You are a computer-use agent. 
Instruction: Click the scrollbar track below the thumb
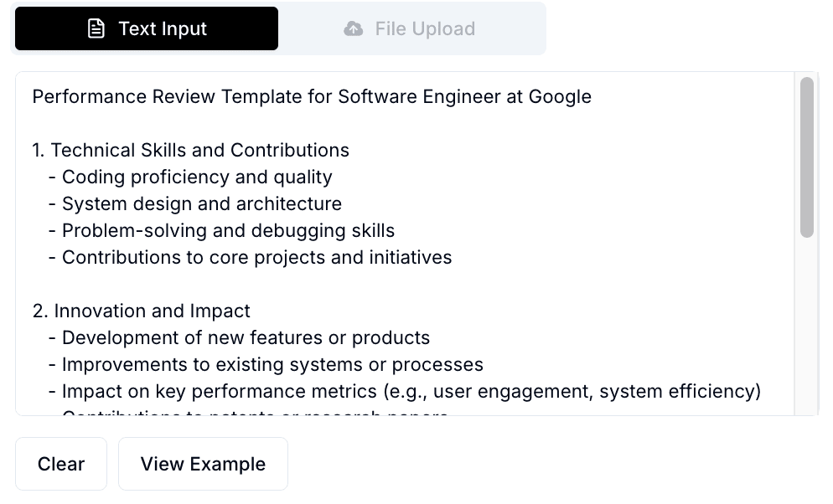(x=806, y=335)
